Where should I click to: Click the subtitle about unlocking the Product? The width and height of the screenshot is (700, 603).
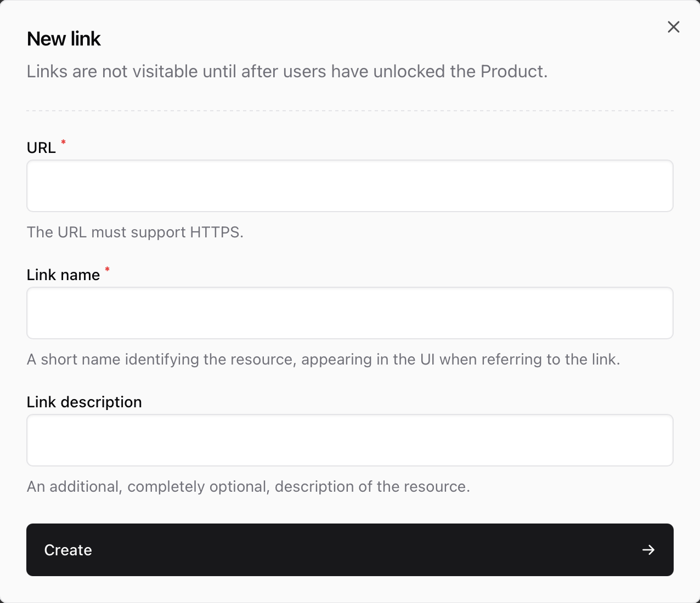pos(287,71)
